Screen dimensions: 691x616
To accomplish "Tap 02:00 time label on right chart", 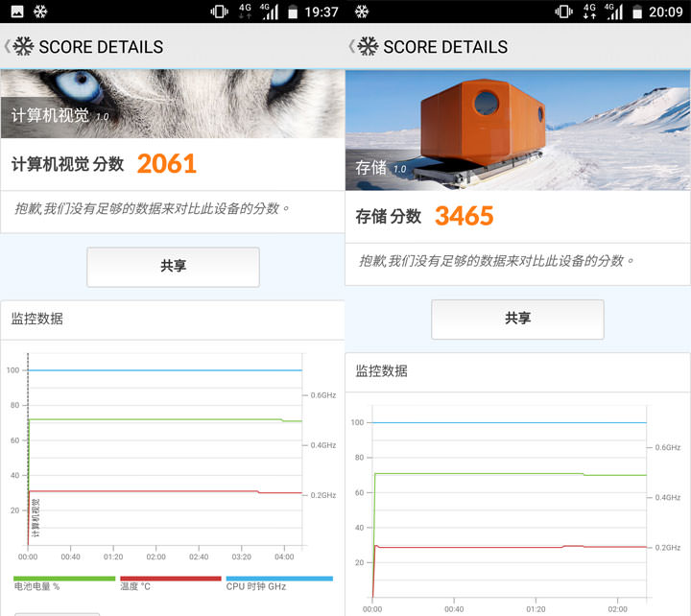I will 617,609.
